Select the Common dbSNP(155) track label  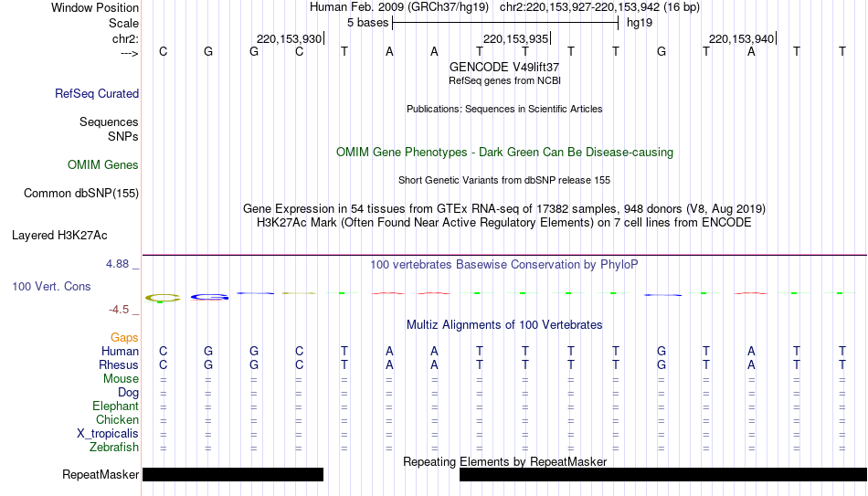80,194
